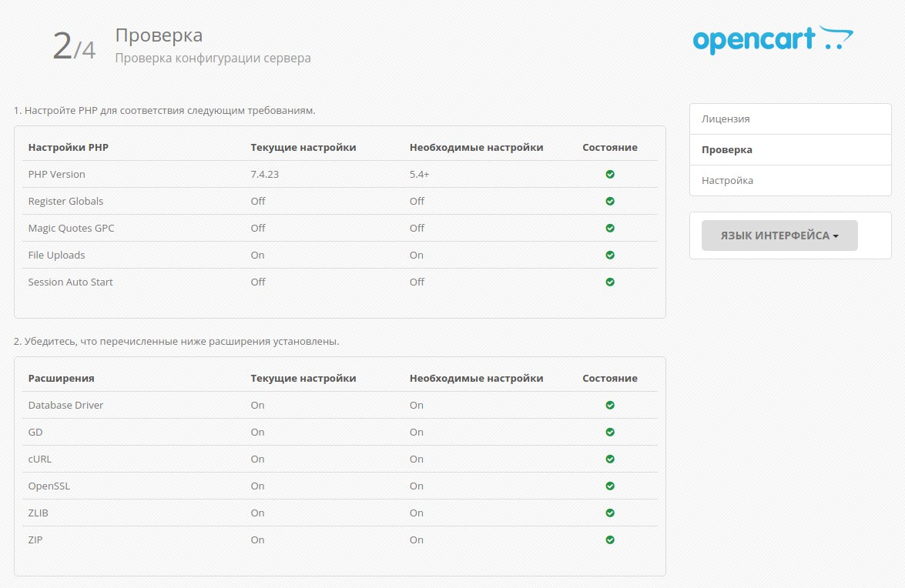This screenshot has height=588, width=905.
Task: Click the required PHP version 5.4+
Action: (x=420, y=174)
